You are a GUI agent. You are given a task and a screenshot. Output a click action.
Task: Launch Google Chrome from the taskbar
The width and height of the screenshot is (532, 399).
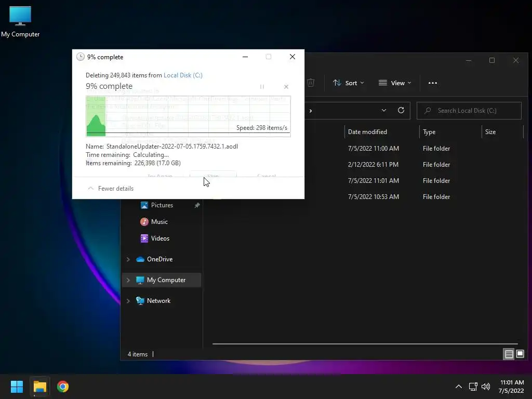click(63, 387)
